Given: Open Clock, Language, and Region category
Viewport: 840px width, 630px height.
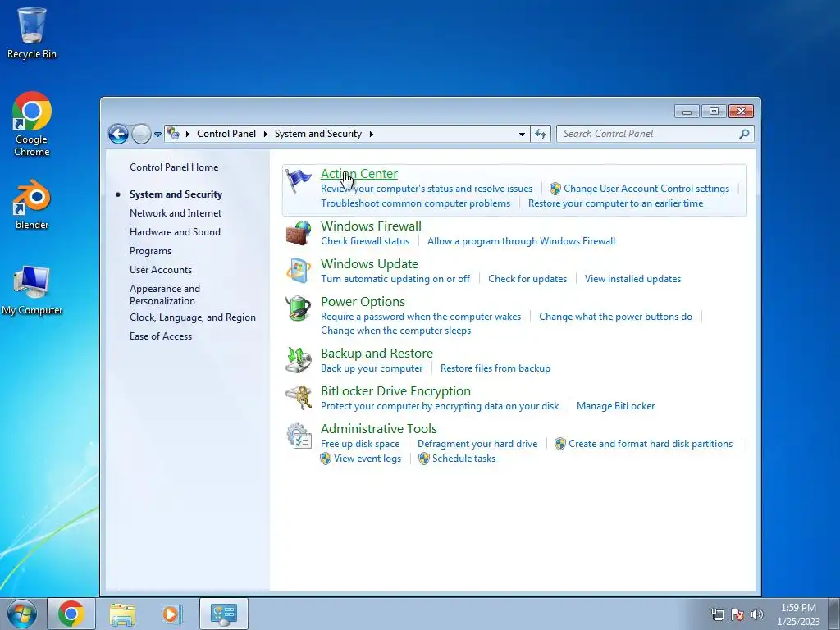Looking at the screenshot, I should [x=192, y=317].
